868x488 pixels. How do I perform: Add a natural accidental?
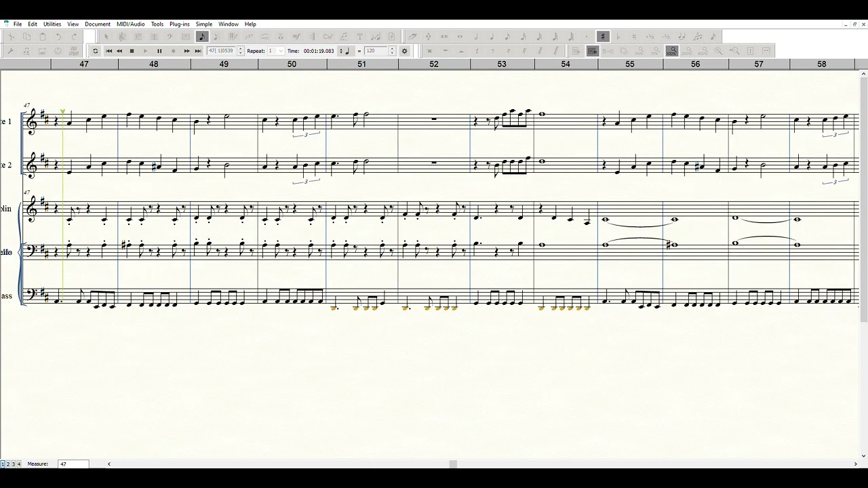pyautogui.click(x=634, y=37)
